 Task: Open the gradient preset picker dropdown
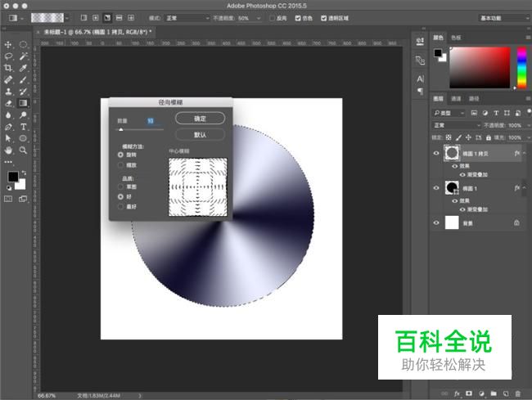click(x=67, y=18)
